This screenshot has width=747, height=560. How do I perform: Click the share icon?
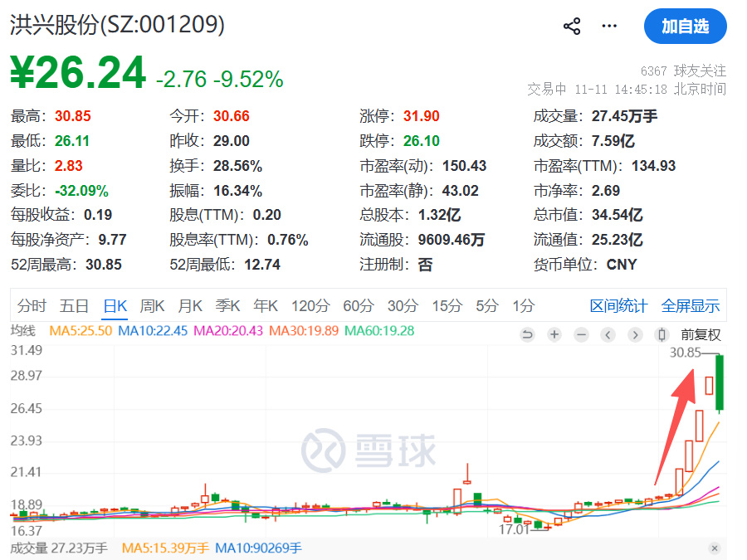pos(572,27)
